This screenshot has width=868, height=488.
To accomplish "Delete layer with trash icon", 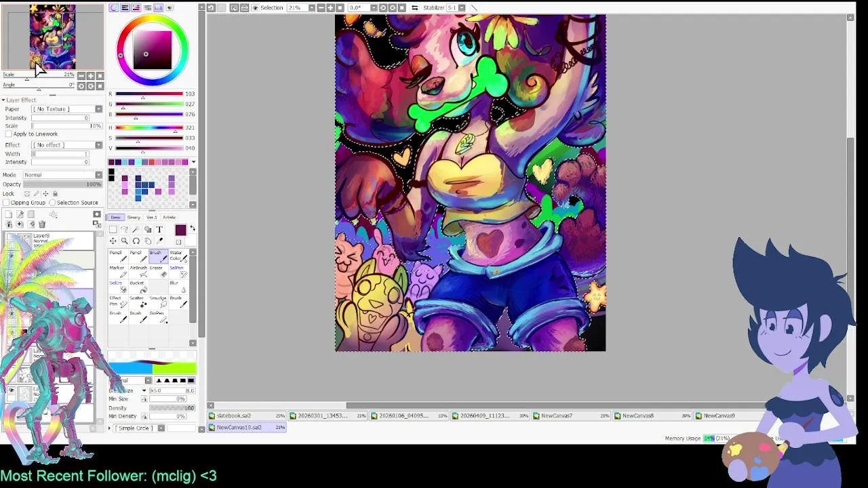I will pos(42,224).
